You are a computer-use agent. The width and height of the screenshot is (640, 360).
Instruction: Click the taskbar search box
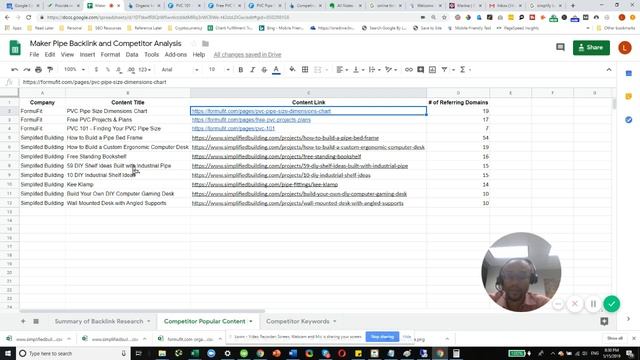[73, 353]
